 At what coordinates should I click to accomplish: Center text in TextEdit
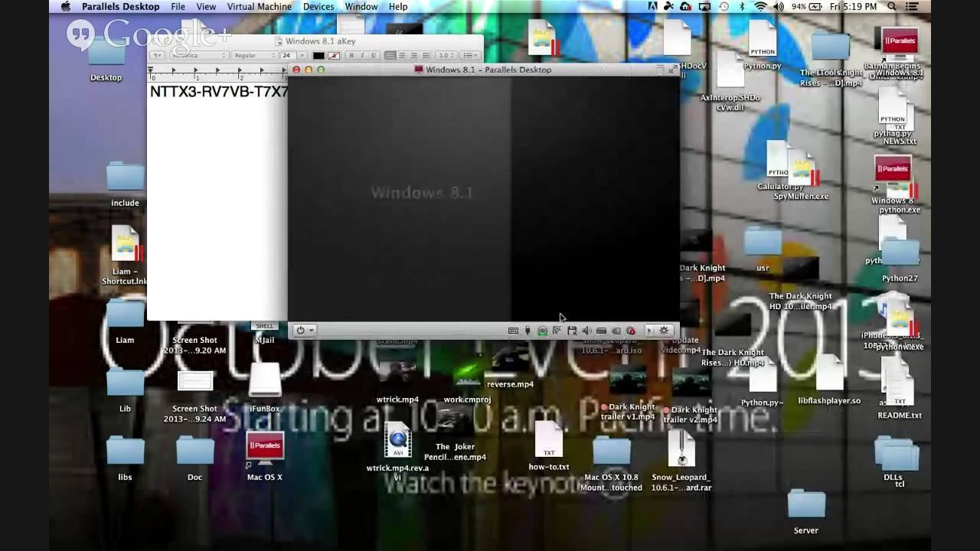pyautogui.click(x=402, y=55)
